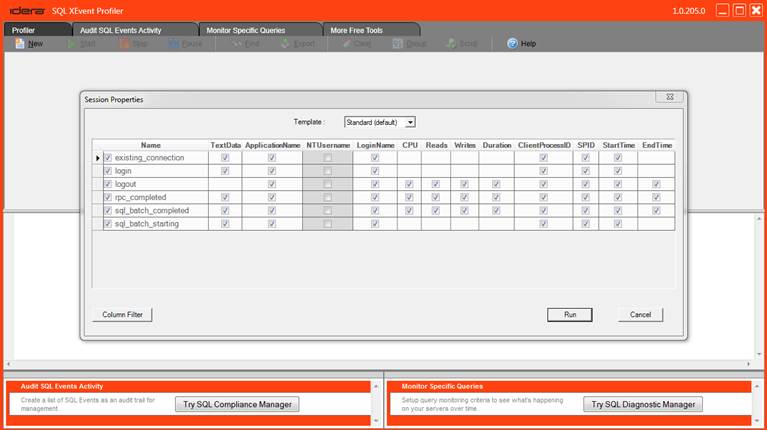Toggle CPU checkbox for logout row
The height and width of the screenshot is (430, 767).
pos(409,184)
